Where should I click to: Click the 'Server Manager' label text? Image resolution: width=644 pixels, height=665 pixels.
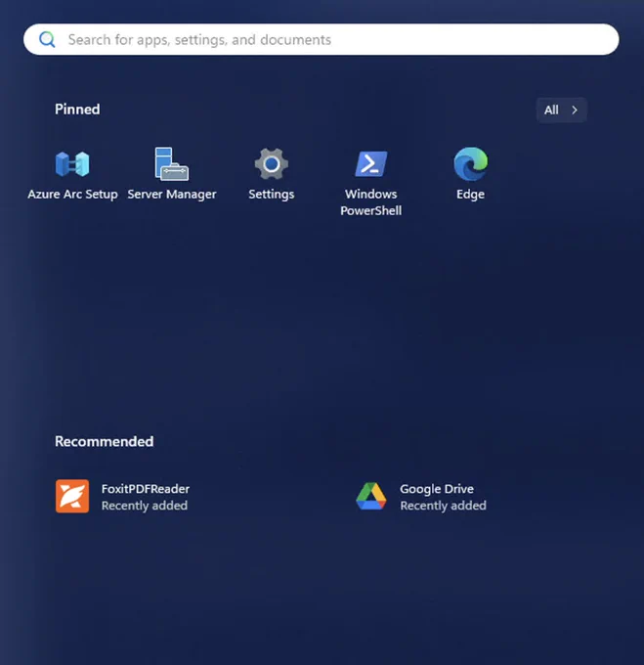[x=172, y=195]
